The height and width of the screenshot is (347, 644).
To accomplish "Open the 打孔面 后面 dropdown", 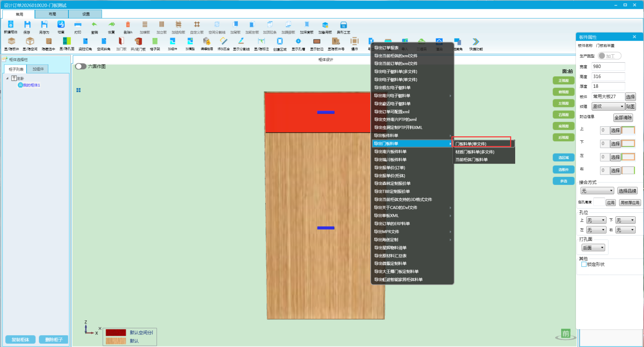I will tap(593, 248).
